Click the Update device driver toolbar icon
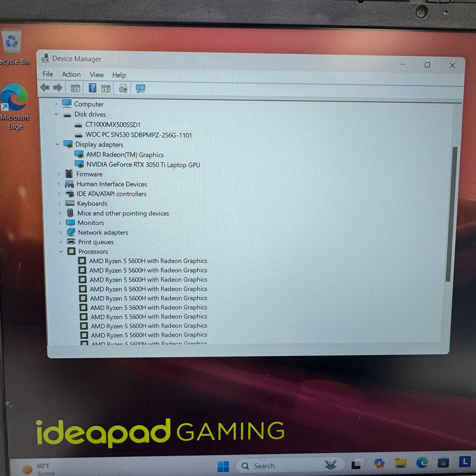 click(123, 89)
